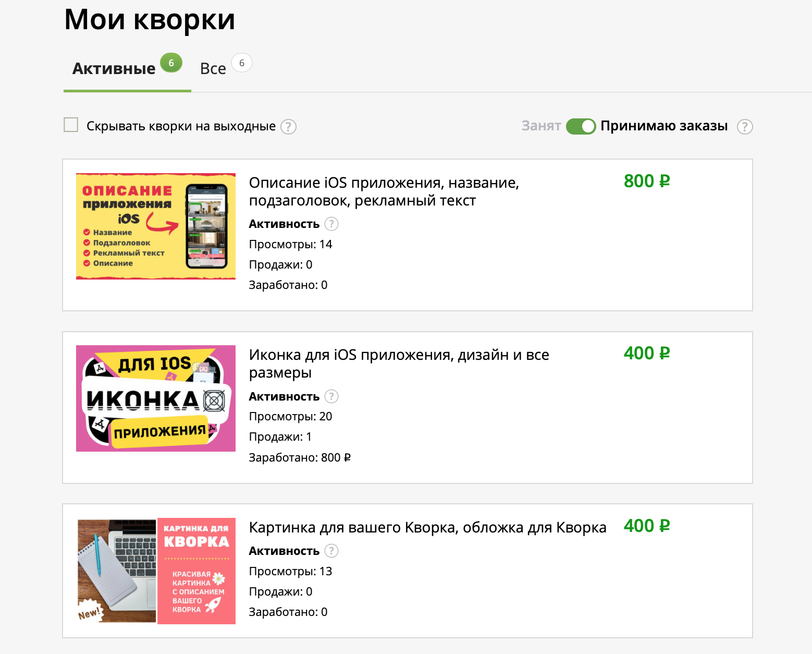812x654 pixels.
Task: Open Активность help icon in Иконка kwork
Action: 331,397
